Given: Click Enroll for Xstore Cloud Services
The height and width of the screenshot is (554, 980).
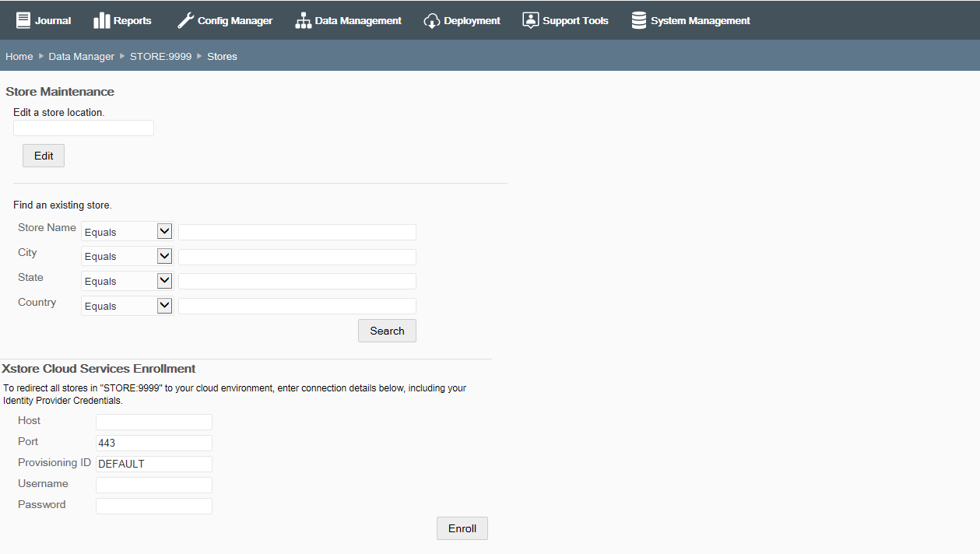Looking at the screenshot, I should [462, 528].
